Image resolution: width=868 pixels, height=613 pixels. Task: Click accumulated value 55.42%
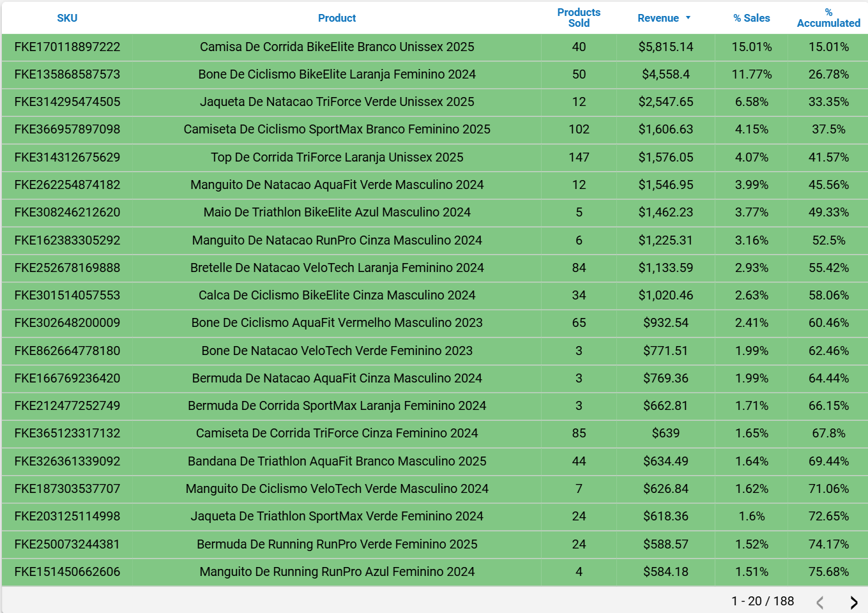[x=828, y=268]
